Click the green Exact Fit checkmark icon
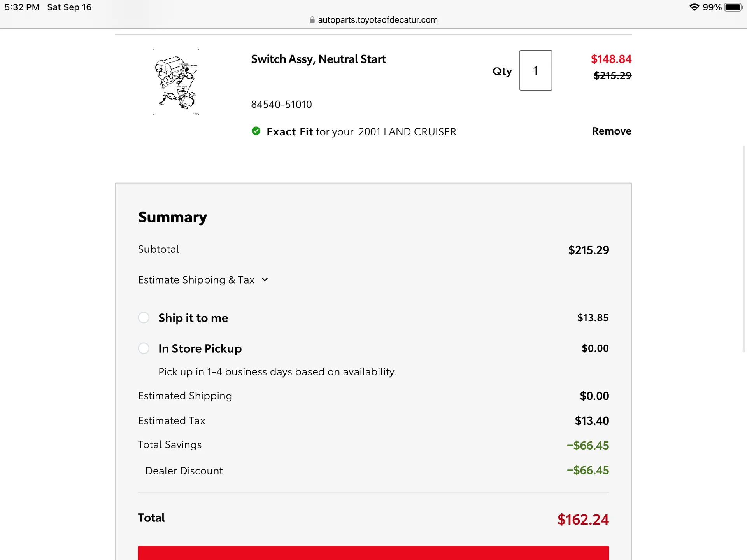 (256, 131)
